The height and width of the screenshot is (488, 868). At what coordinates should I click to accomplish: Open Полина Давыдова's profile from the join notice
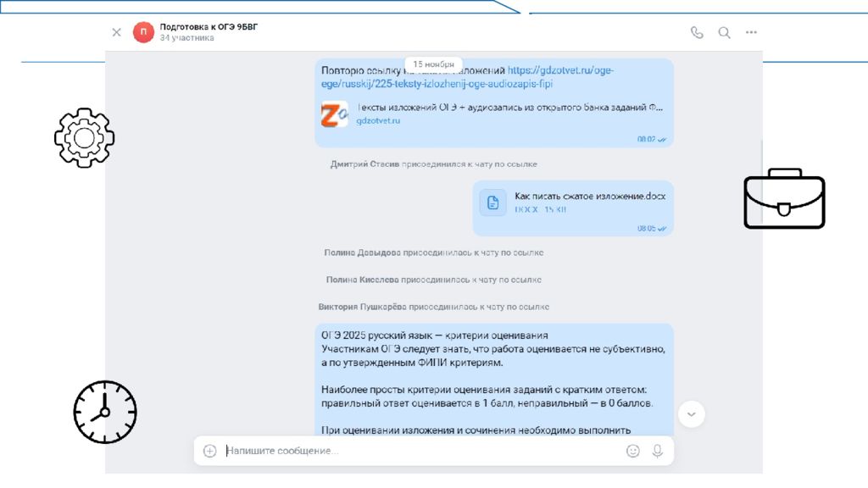[x=362, y=252]
